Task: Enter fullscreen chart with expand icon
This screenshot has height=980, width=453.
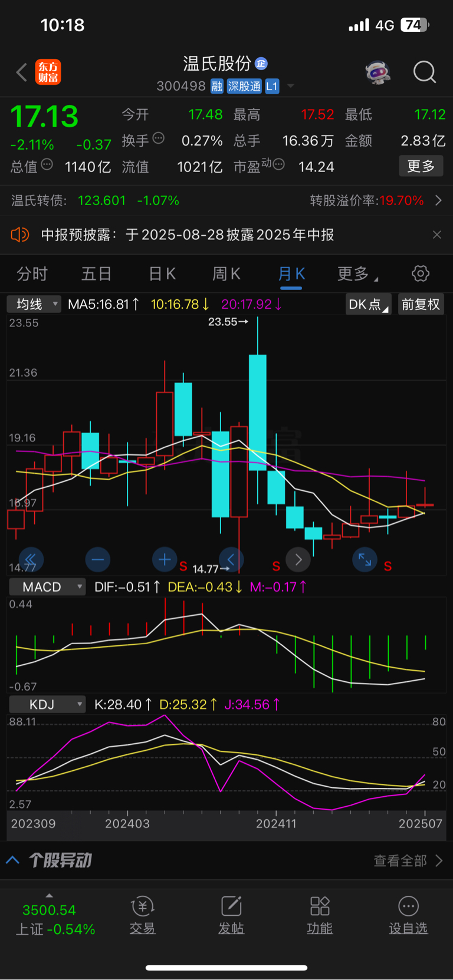Action: point(365,559)
